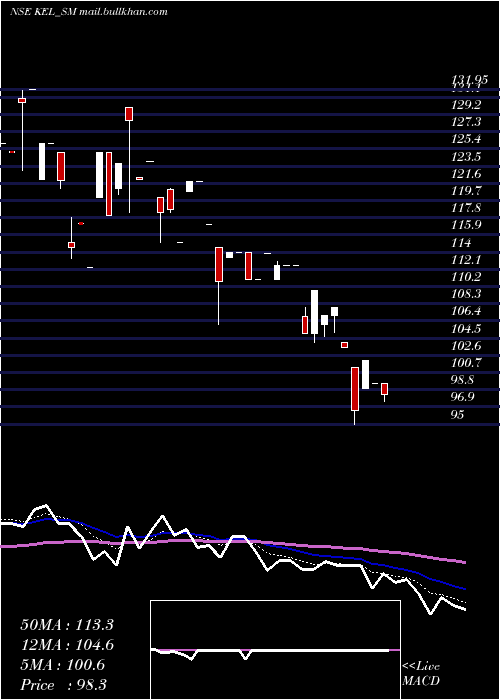Click the 100.7 price axis label
This screenshot has width=500, height=700.
click(466, 363)
